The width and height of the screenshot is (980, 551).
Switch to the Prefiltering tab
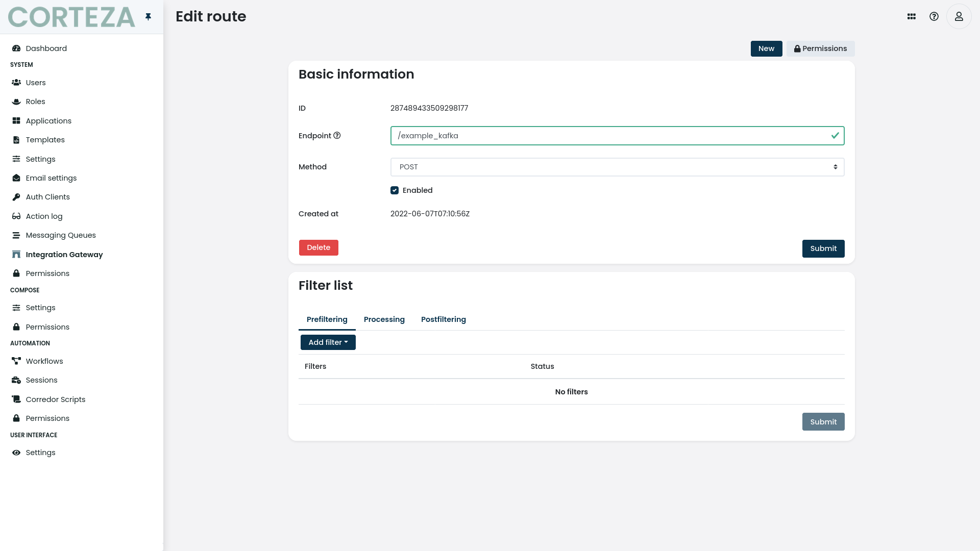coord(327,319)
